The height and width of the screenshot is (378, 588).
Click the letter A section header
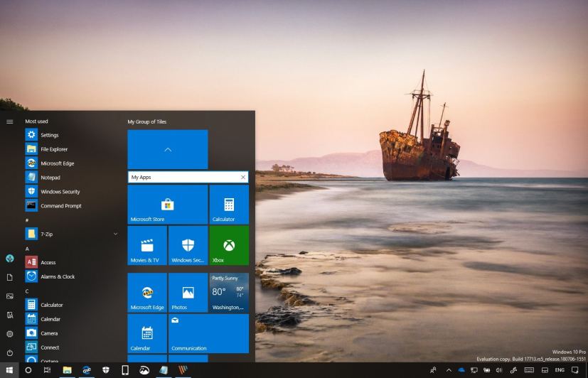pos(27,249)
